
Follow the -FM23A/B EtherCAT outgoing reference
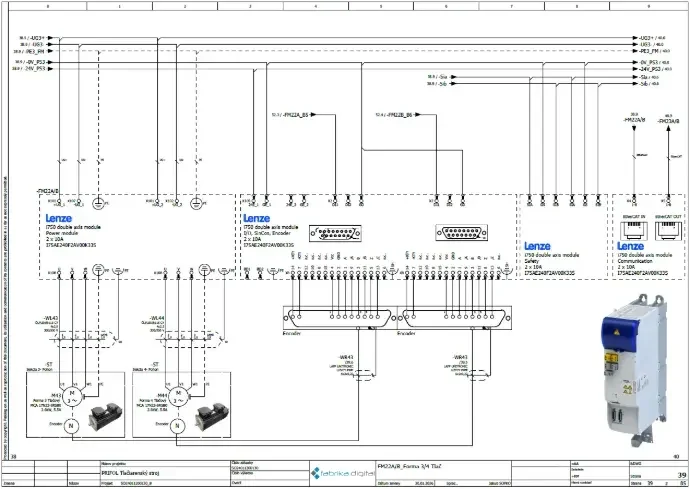(x=668, y=121)
